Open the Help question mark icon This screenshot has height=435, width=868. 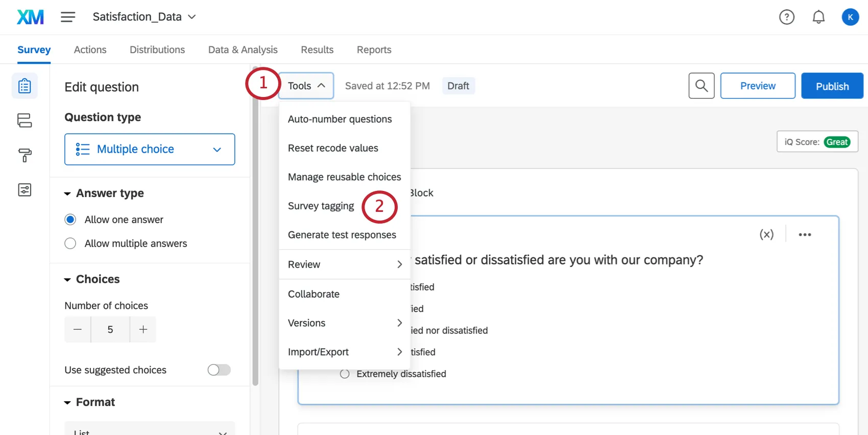(786, 17)
